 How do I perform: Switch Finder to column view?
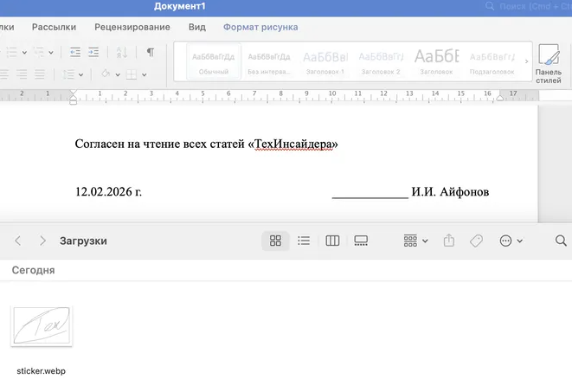[x=332, y=241]
